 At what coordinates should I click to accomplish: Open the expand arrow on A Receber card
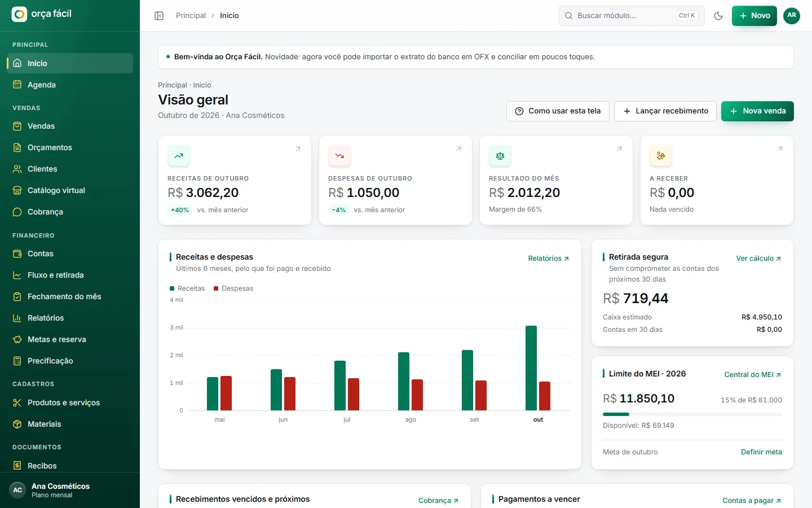(x=780, y=149)
